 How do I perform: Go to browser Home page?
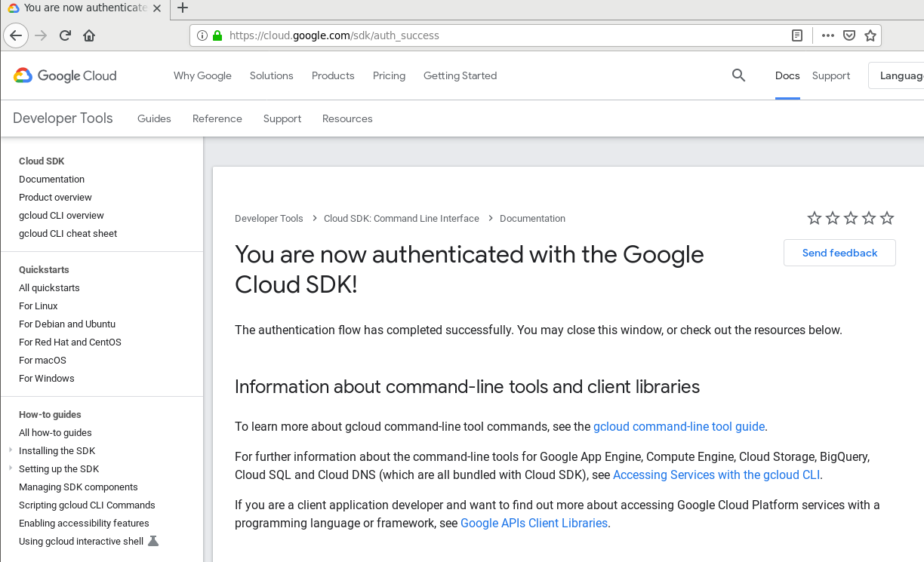point(89,35)
